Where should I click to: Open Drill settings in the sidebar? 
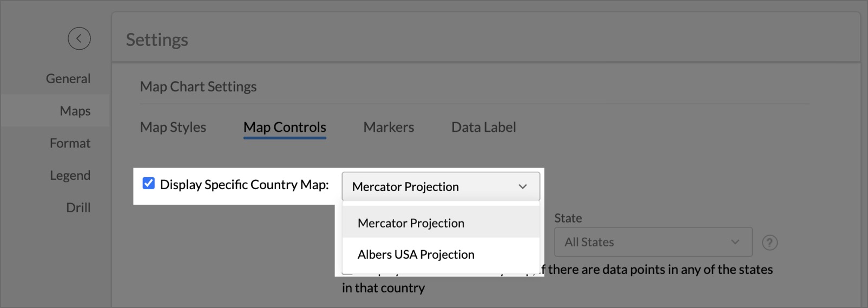point(78,207)
